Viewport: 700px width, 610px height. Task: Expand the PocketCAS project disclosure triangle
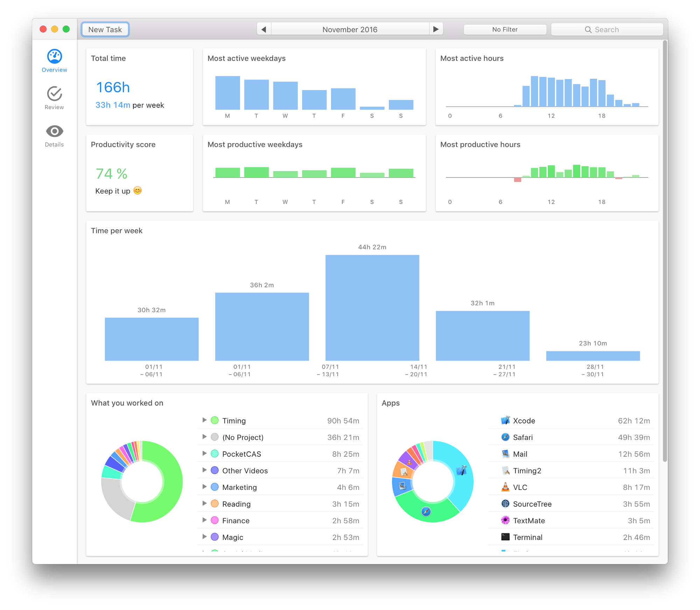coord(204,454)
